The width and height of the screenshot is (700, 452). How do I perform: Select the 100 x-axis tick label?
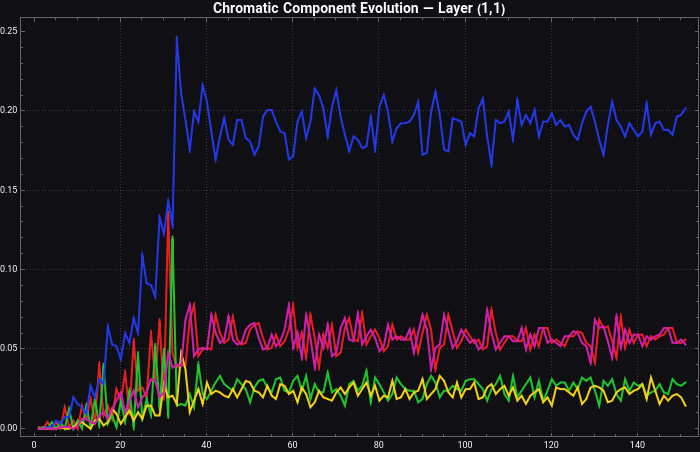click(465, 444)
